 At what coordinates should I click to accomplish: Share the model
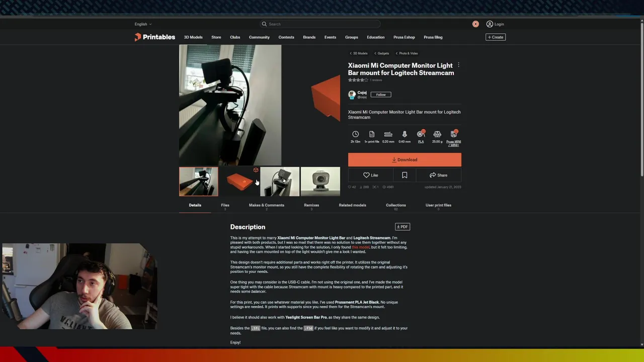[x=438, y=175]
